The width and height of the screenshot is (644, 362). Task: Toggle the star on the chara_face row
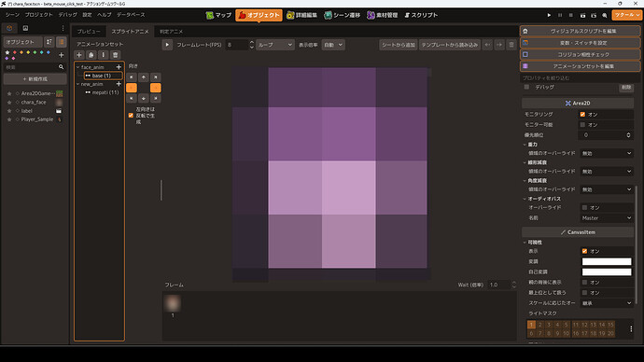click(x=9, y=103)
